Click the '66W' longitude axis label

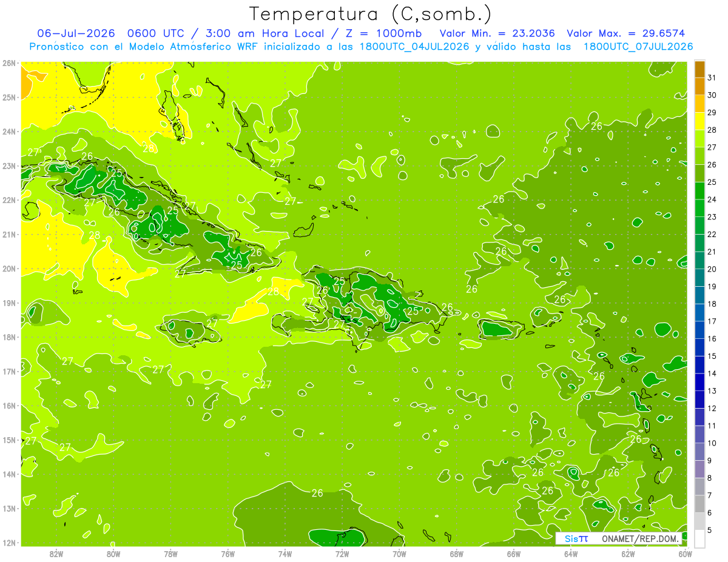tap(514, 554)
